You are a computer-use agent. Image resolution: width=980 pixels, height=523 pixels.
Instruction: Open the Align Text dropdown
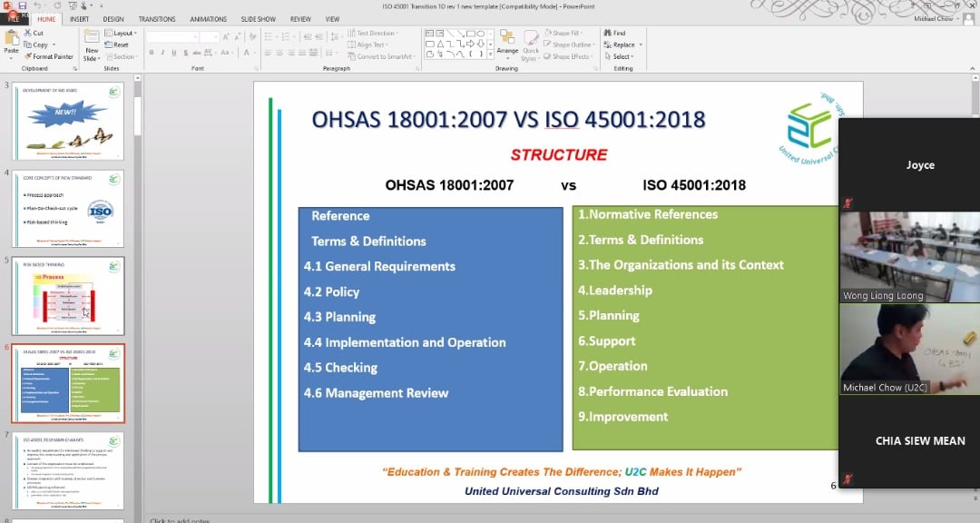click(367, 44)
